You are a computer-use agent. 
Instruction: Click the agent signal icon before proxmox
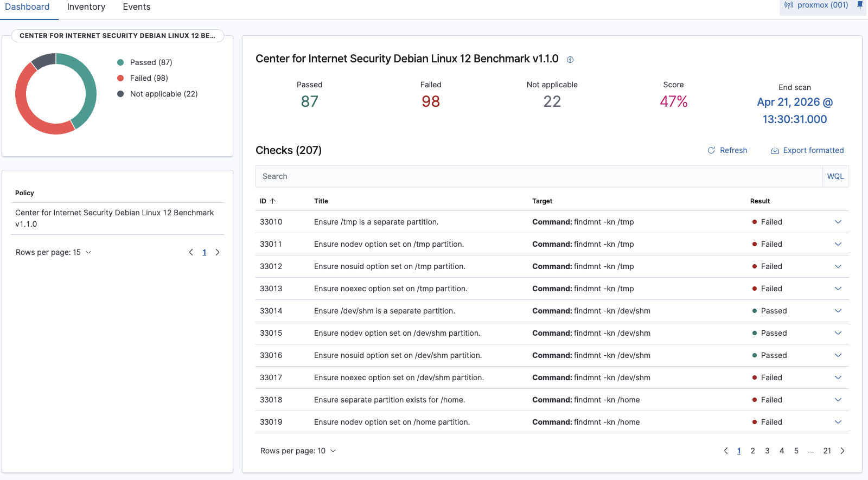[789, 5]
